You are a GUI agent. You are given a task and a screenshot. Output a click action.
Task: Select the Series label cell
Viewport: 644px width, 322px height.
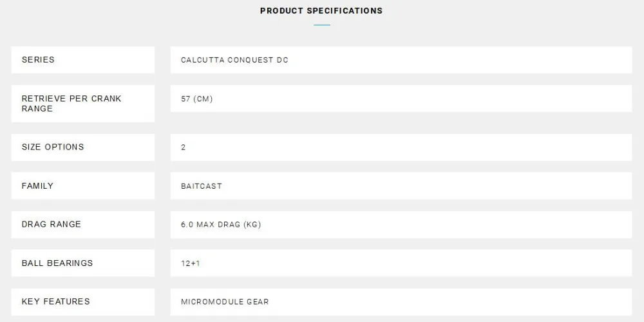click(x=83, y=60)
